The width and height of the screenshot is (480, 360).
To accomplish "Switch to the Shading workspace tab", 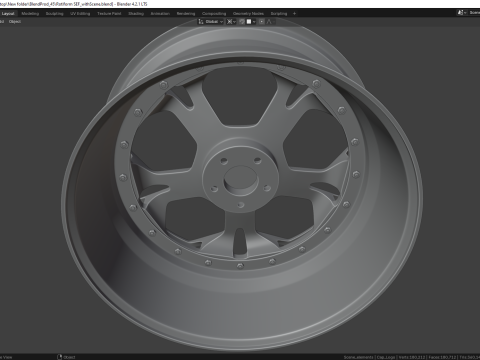I will click(x=136, y=14).
